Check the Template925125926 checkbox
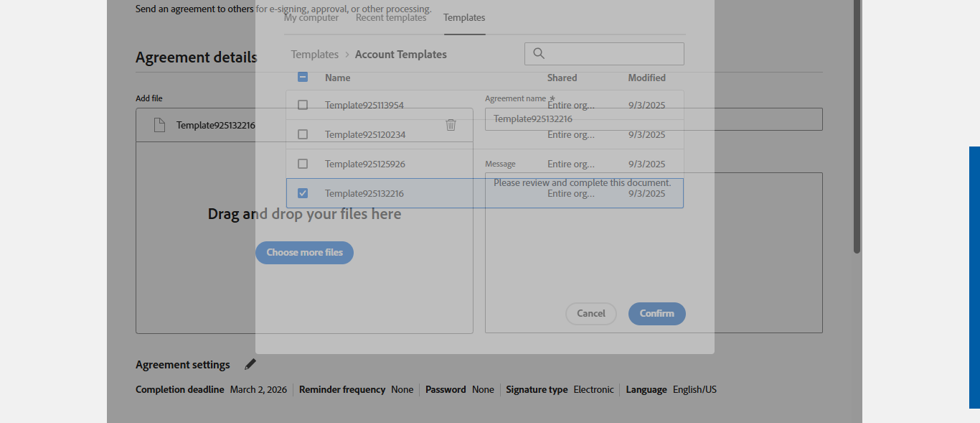 coord(303,164)
